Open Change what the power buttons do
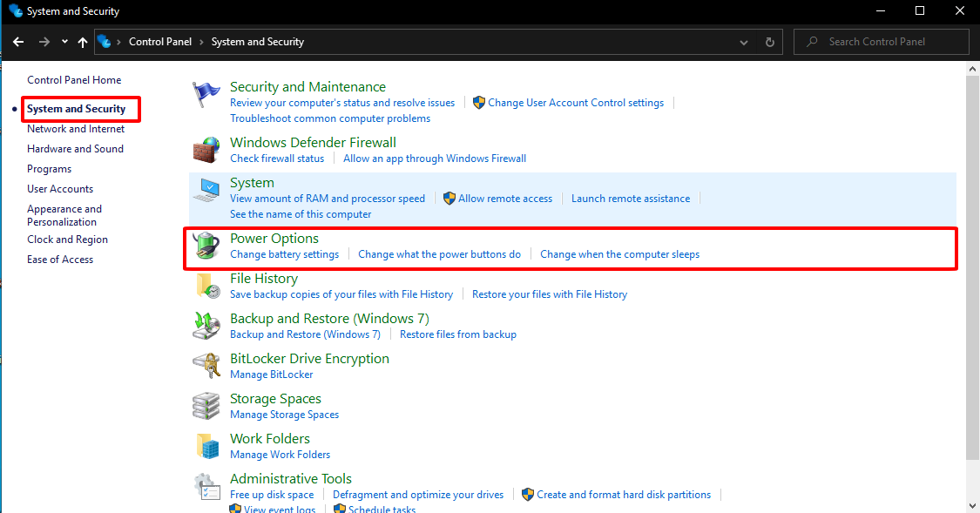 coord(439,254)
